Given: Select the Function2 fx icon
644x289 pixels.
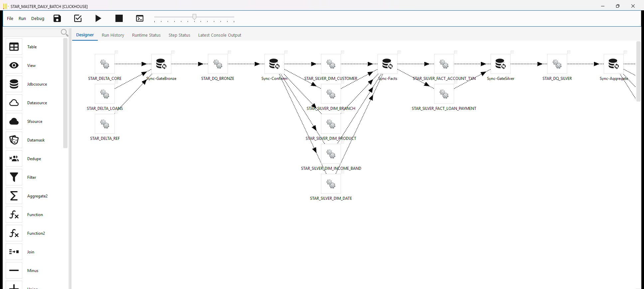Looking at the screenshot, I should tap(14, 233).
